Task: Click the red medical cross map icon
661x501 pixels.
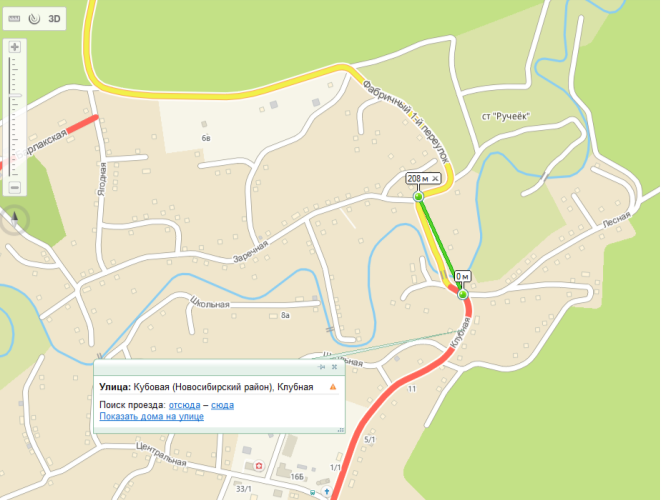Action: pyautogui.click(x=258, y=466)
